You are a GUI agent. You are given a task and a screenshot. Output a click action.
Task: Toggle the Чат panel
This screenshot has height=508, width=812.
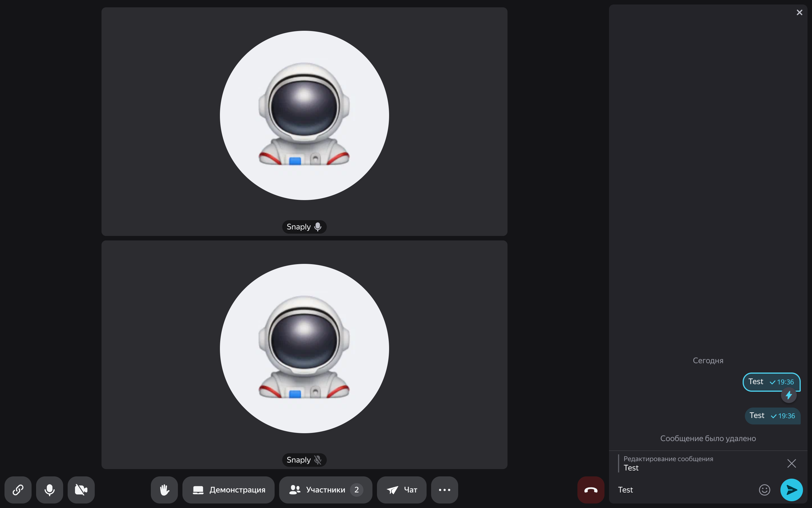pyautogui.click(x=402, y=490)
